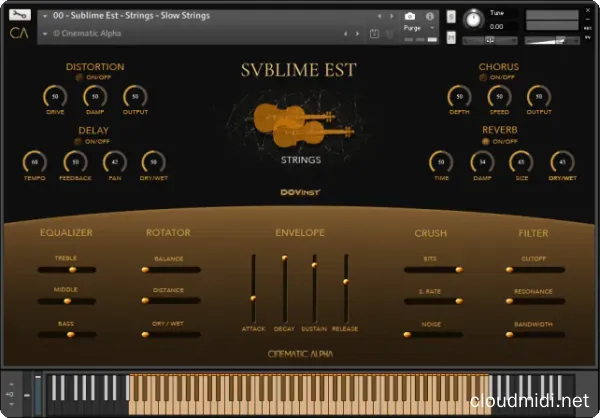Click the Distortion Drive knob
Image resolution: width=600 pixels, height=418 pixels.
(x=55, y=96)
